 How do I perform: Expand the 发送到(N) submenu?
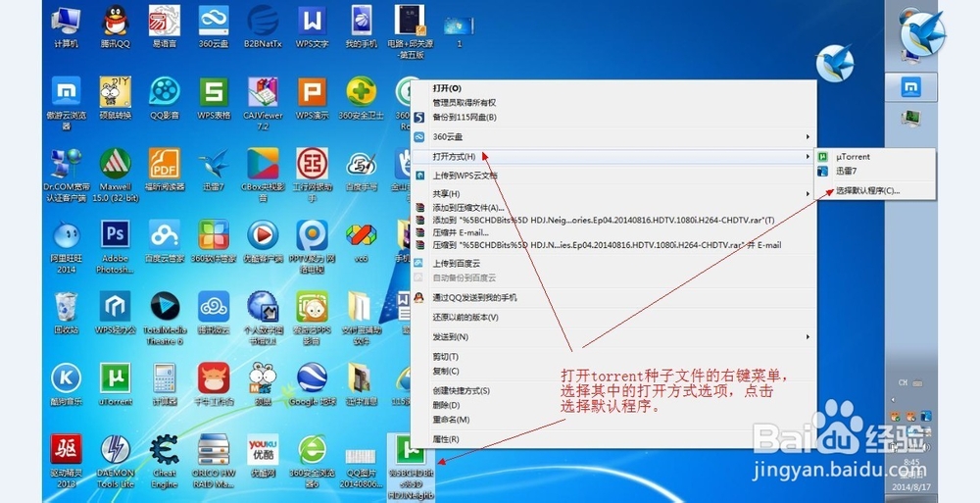613,337
